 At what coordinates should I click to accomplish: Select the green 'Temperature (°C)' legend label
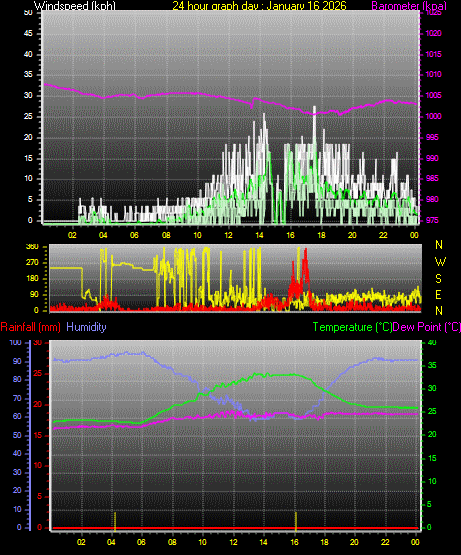[x=352, y=327]
